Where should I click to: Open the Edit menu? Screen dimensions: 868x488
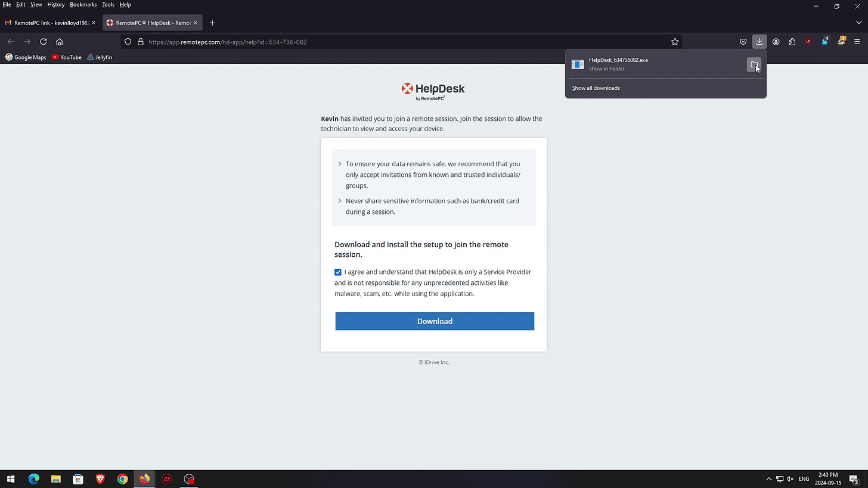20,4
